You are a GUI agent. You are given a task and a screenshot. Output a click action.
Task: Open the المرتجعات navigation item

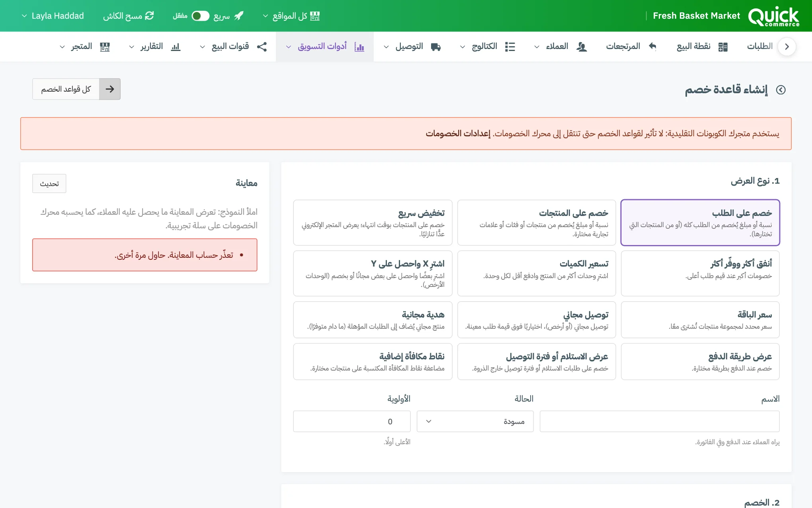(631, 47)
